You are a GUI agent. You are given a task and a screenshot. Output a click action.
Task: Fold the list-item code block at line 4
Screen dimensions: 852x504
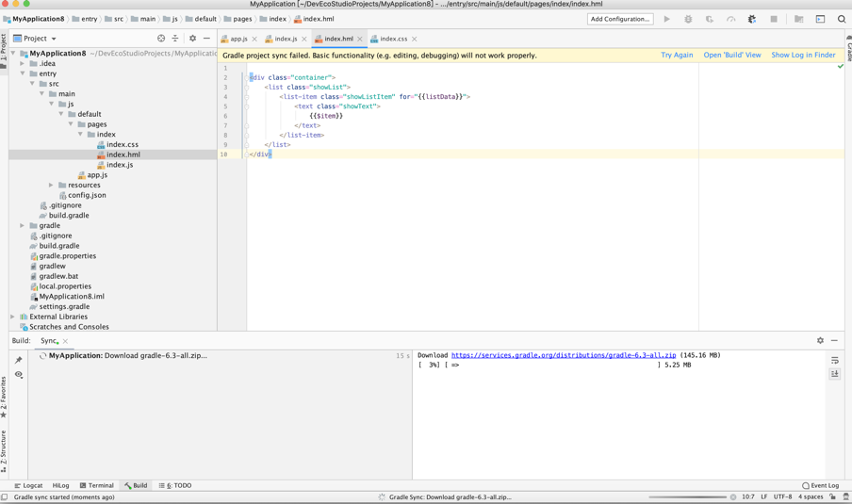tap(246, 97)
